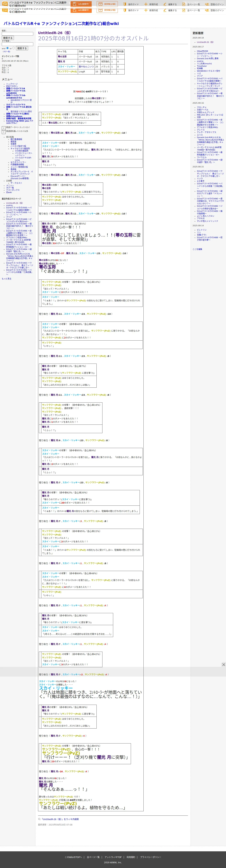Open H0pePRiSM in update history
The width and height of the screenshot is (226, 868).
click(x=203, y=51)
